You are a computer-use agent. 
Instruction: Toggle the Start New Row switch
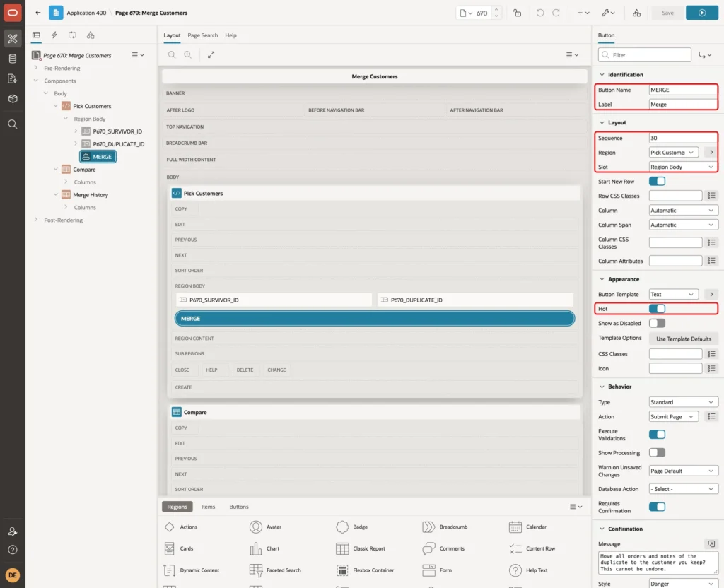[x=657, y=182]
